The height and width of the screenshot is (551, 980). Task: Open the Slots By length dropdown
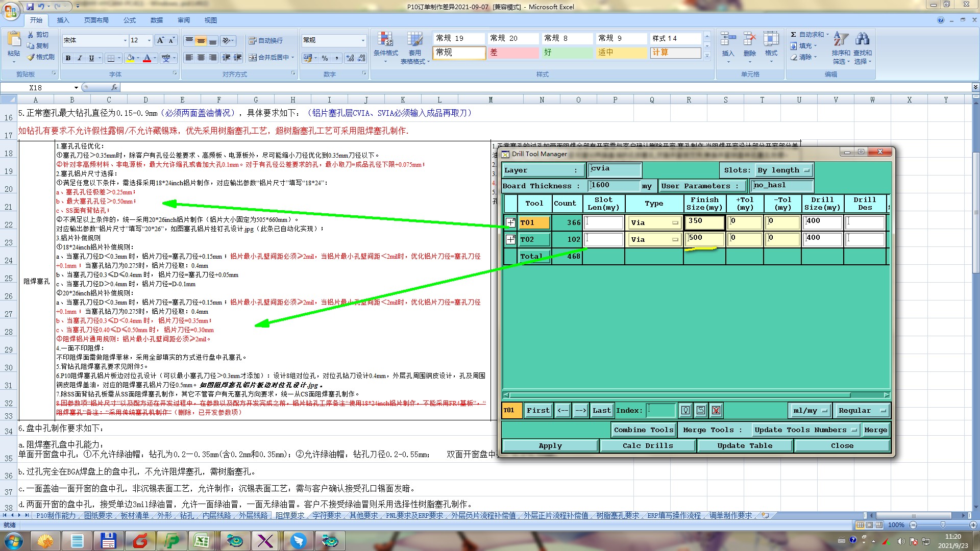[784, 170]
